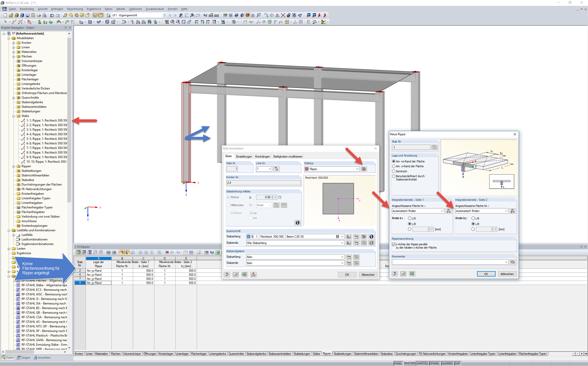
Task: Click the Excel export icon in table toolbar
Action: pos(218,252)
